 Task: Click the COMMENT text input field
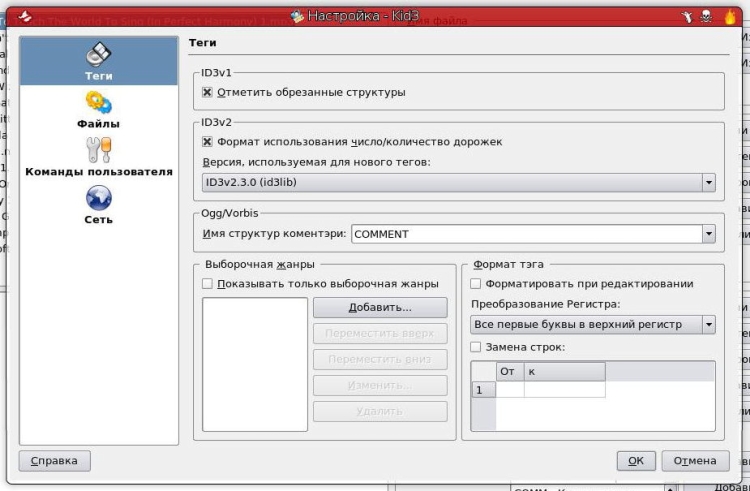[x=527, y=234]
